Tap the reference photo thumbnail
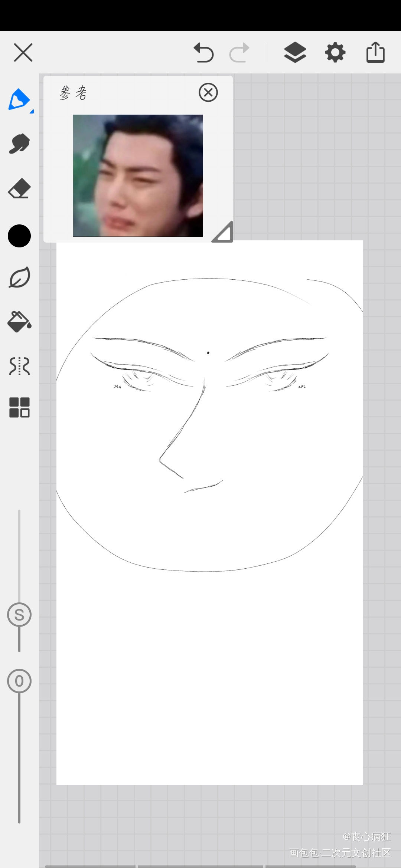 tap(138, 175)
